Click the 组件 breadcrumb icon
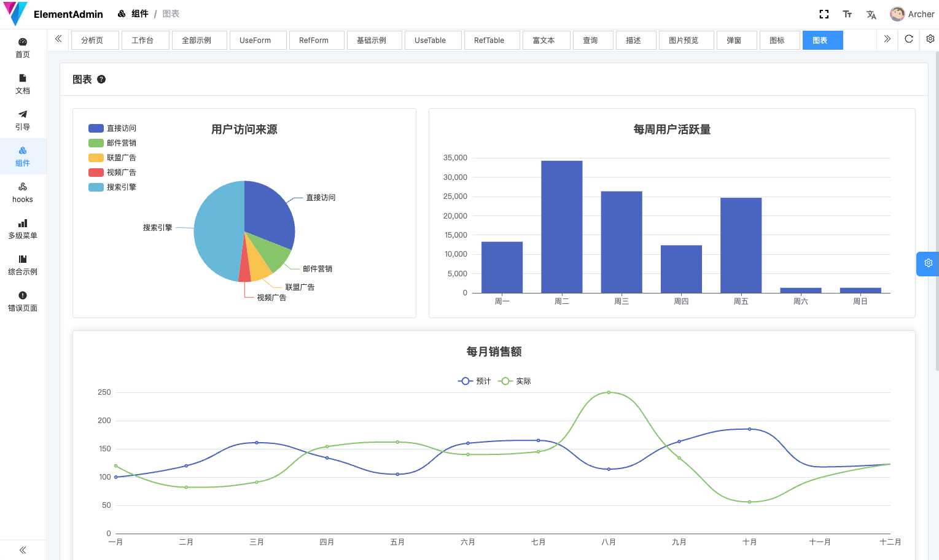939x560 pixels. (x=122, y=14)
